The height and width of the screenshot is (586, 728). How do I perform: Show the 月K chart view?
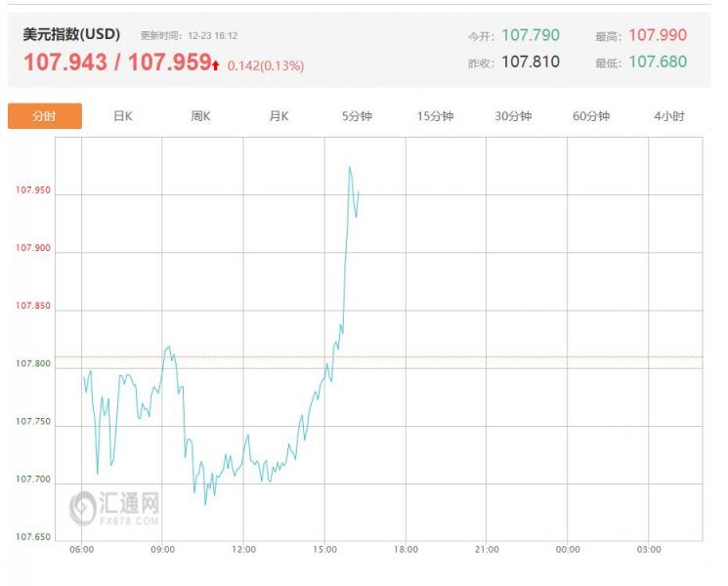tap(278, 116)
